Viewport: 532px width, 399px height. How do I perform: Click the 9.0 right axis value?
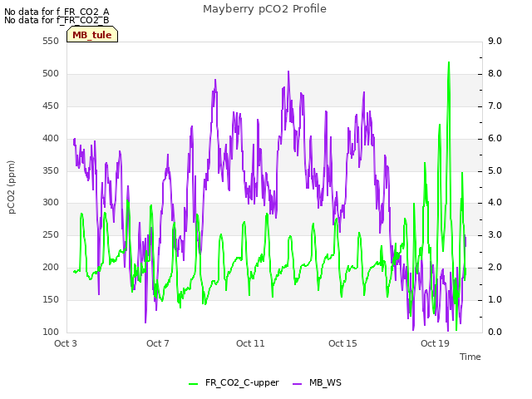495,41
